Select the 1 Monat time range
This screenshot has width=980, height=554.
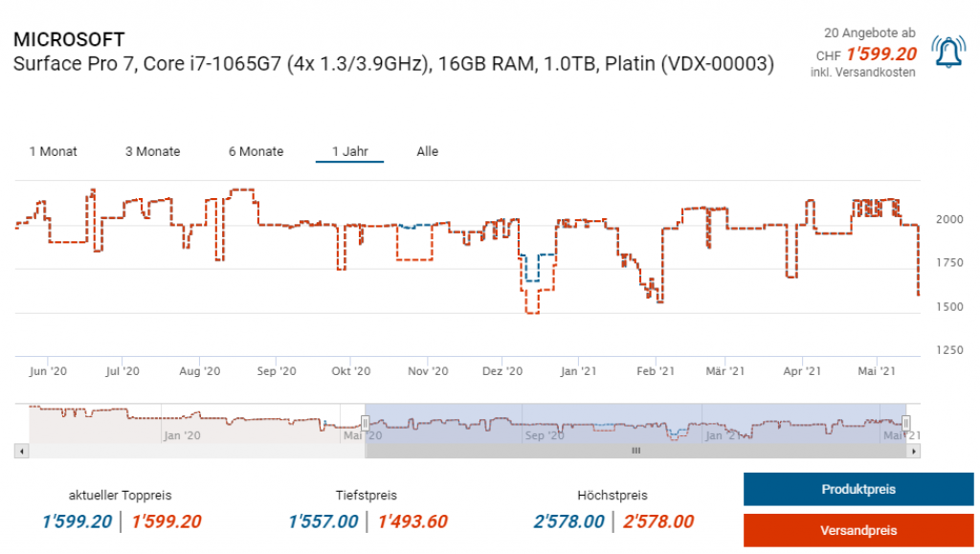pyautogui.click(x=54, y=151)
